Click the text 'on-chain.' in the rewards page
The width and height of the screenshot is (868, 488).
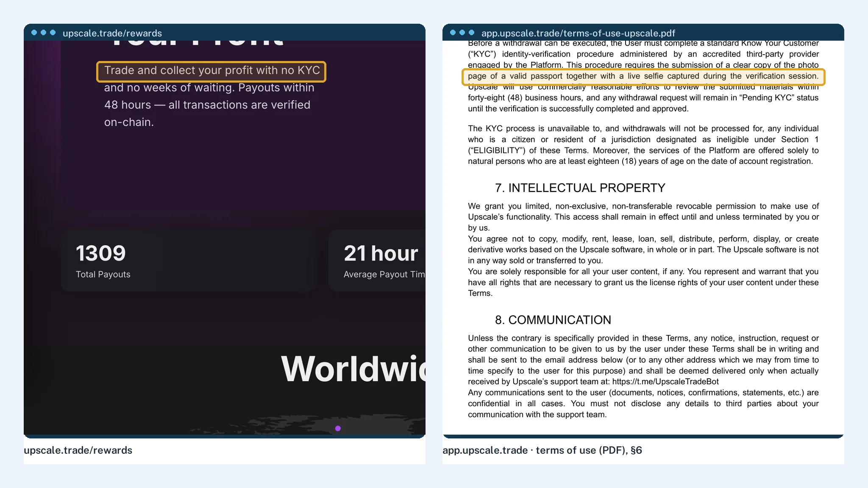pyautogui.click(x=129, y=122)
